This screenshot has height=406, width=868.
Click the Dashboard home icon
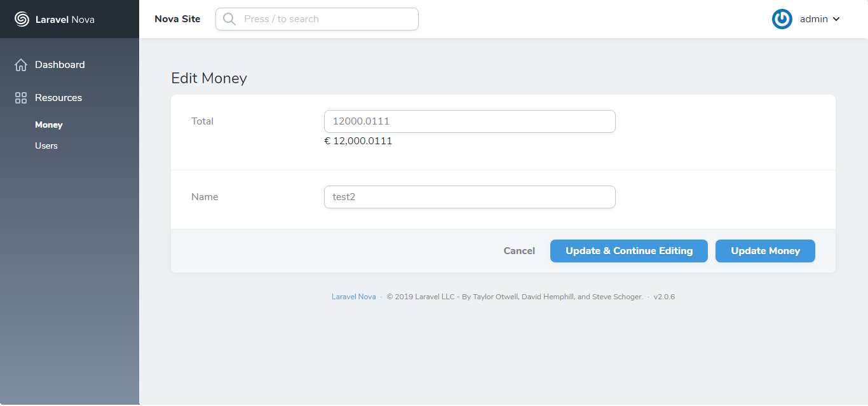click(21, 65)
